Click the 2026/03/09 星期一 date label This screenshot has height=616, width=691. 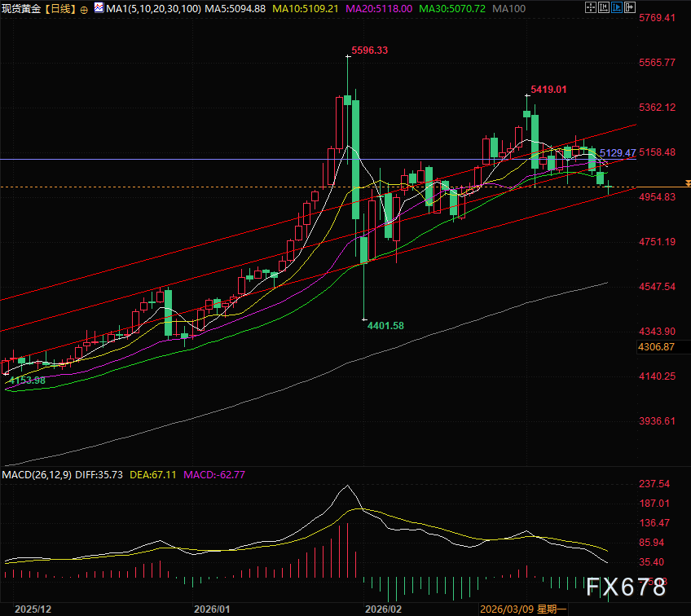coord(523,609)
